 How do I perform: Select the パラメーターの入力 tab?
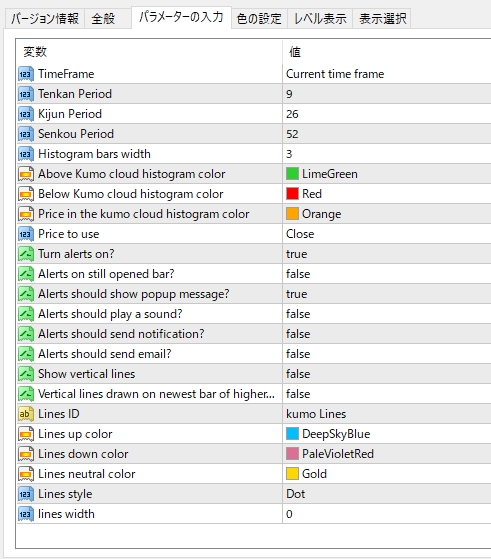[181, 17]
